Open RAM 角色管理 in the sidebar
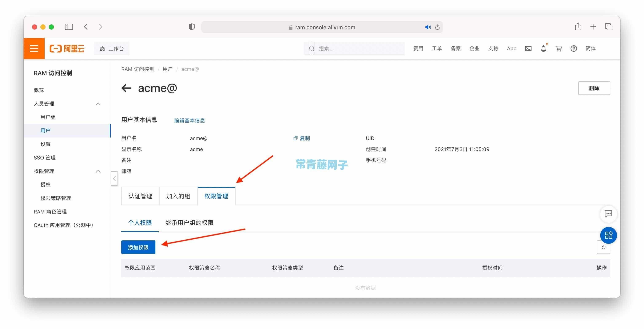644x329 pixels. coord(50,212)
